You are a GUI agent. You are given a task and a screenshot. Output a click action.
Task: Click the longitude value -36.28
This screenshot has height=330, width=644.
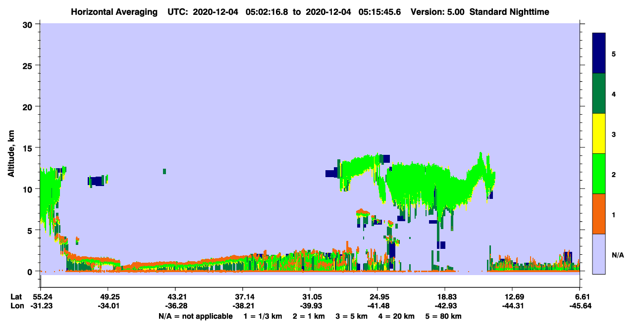pyautogui.click(x=176, y=305)
